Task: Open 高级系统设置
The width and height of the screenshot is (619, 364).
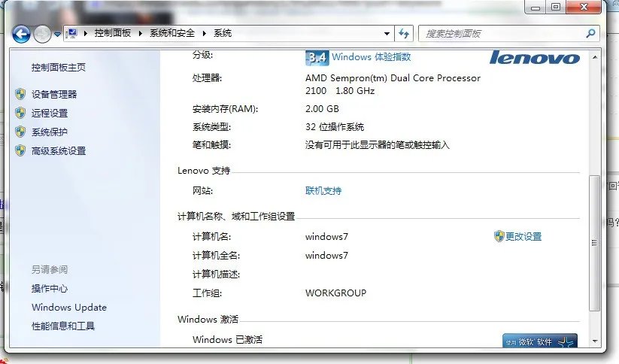Action: [59, 151]
